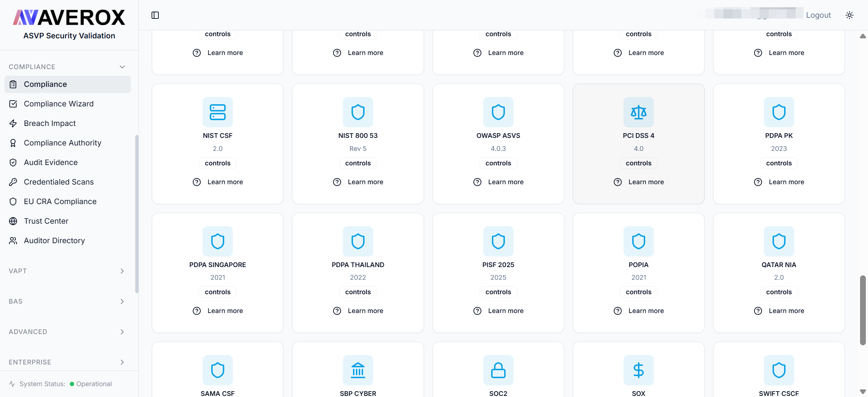Click the PDPA THAILAND shield icon
868x397 pixels.
pos(358,241)
